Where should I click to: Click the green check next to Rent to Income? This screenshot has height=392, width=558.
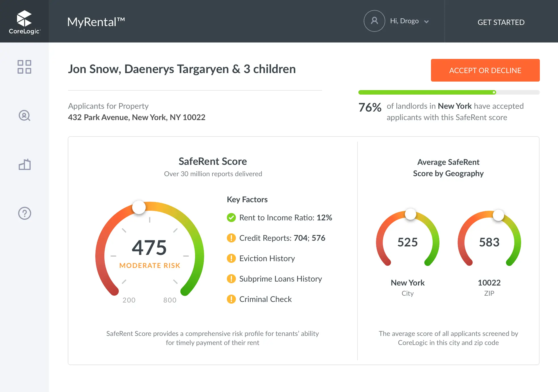coord(231,218)
